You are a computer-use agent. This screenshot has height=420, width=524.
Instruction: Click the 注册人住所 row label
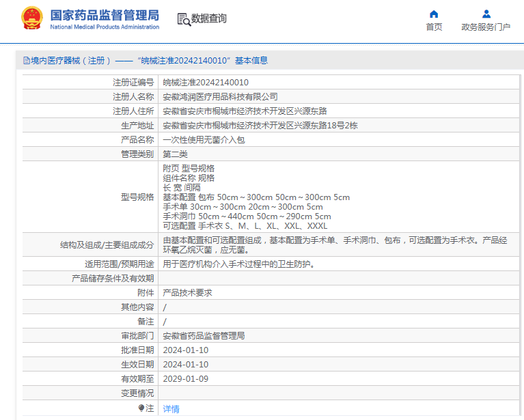pyautogui.click(x=133, y=111)
